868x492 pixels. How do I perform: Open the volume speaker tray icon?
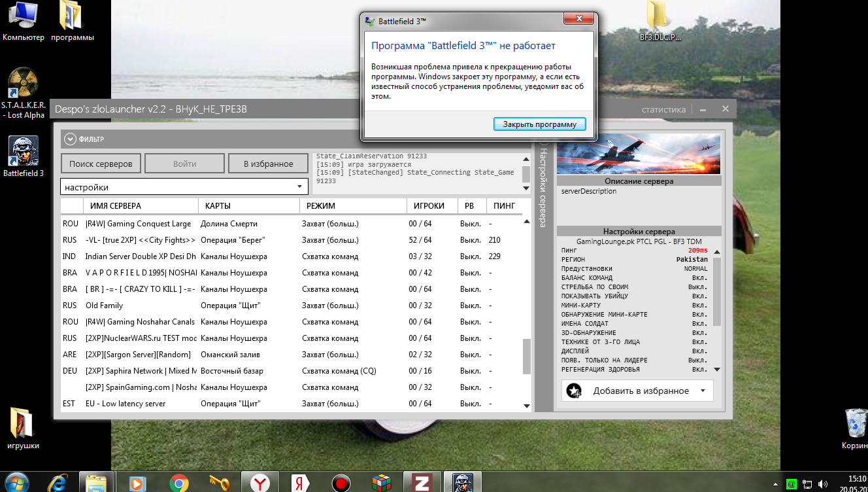pos(822,484)
